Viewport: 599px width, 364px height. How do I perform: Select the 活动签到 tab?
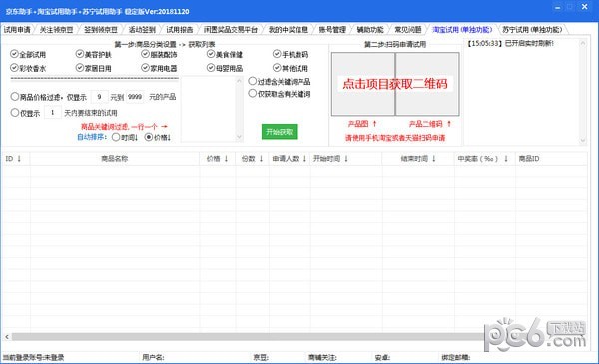point(142,29)
